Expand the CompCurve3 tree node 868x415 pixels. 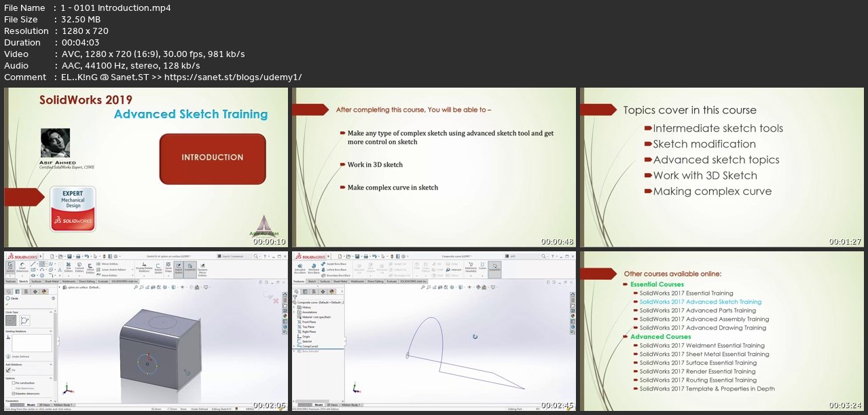point(294,346)
